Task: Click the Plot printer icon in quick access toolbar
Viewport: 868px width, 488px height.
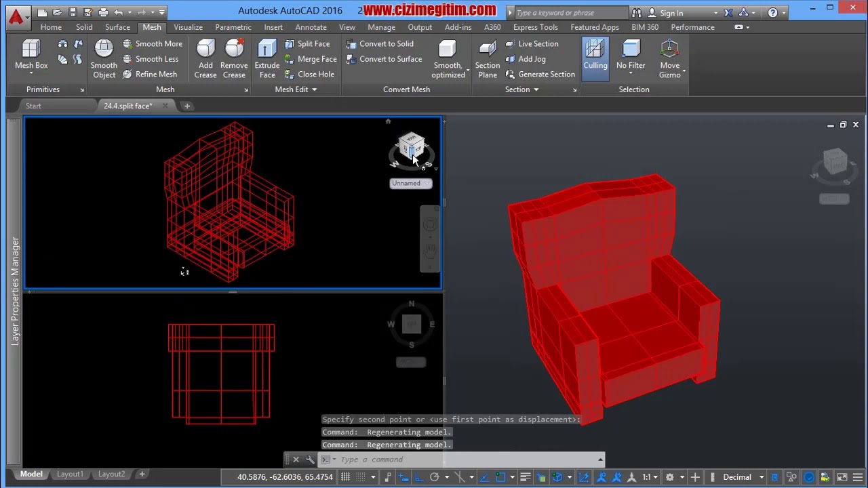Action: pos(103,12)
